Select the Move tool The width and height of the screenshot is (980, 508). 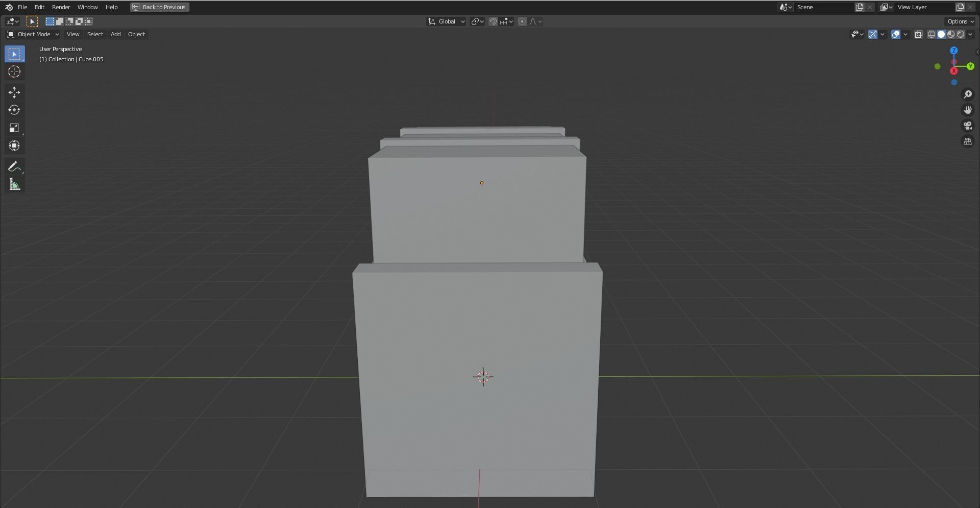pos(14,92)
